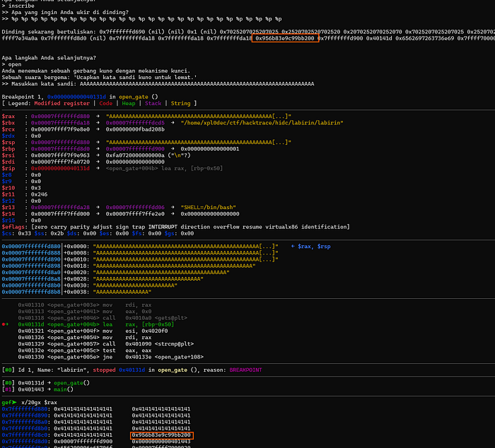Click memory dump address 0x7fffffffd8d0
Screen dimensions: 495x448
[x=25, y=442]
